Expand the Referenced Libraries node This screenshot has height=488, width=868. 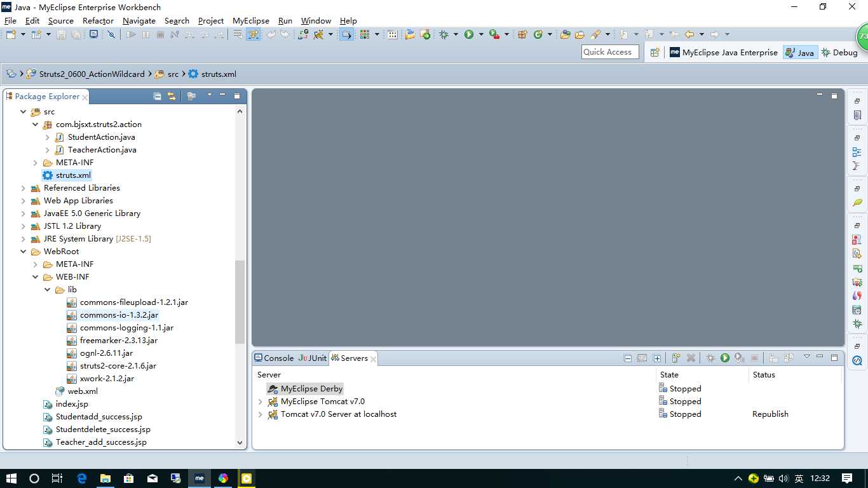point(24,188)
